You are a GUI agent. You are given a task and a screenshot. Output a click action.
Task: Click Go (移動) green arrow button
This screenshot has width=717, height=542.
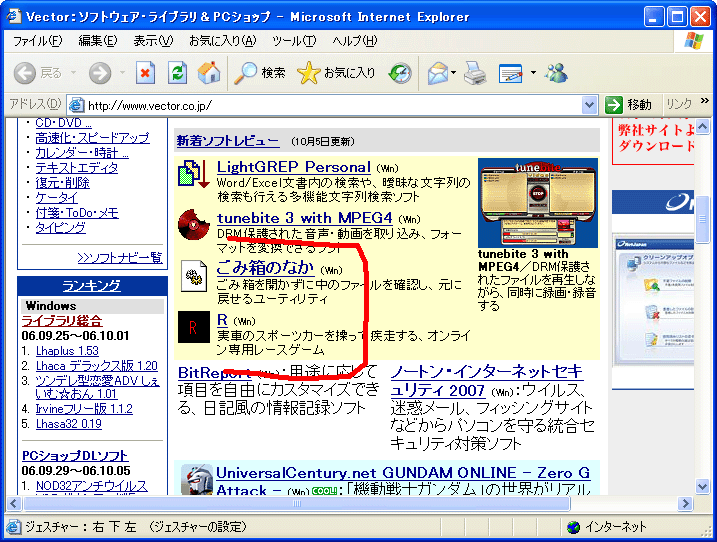coord(628,105)
